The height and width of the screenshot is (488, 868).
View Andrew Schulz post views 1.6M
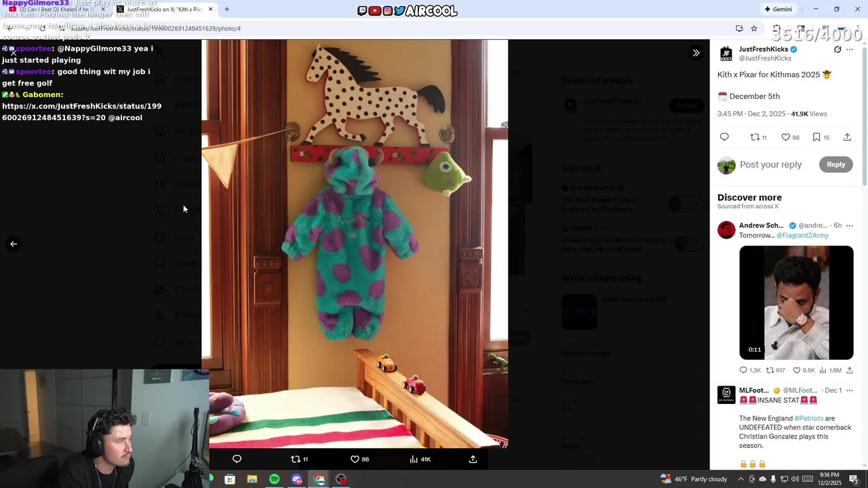pyautogui.click(x=830, y=370)
